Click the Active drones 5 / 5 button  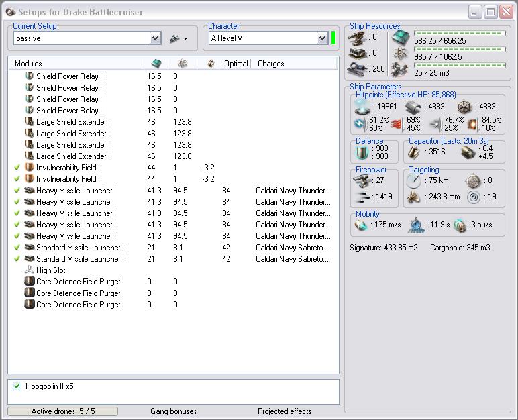coord(63,411)
